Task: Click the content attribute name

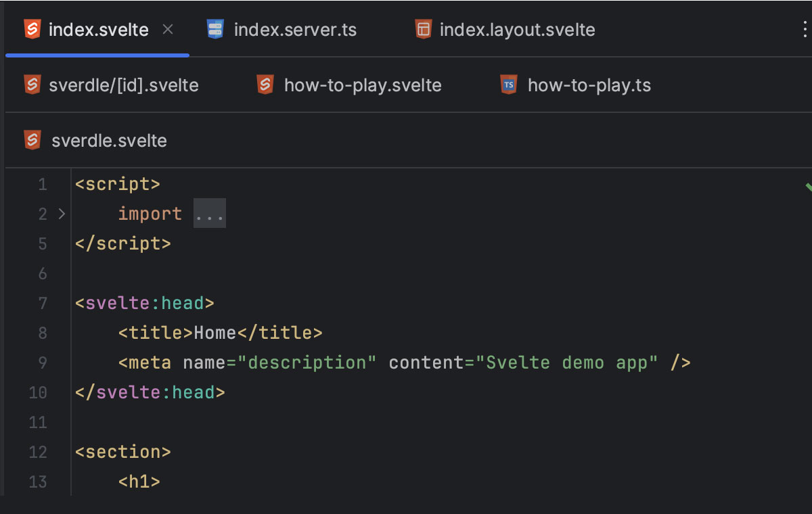Action: [x=426, y=363]
